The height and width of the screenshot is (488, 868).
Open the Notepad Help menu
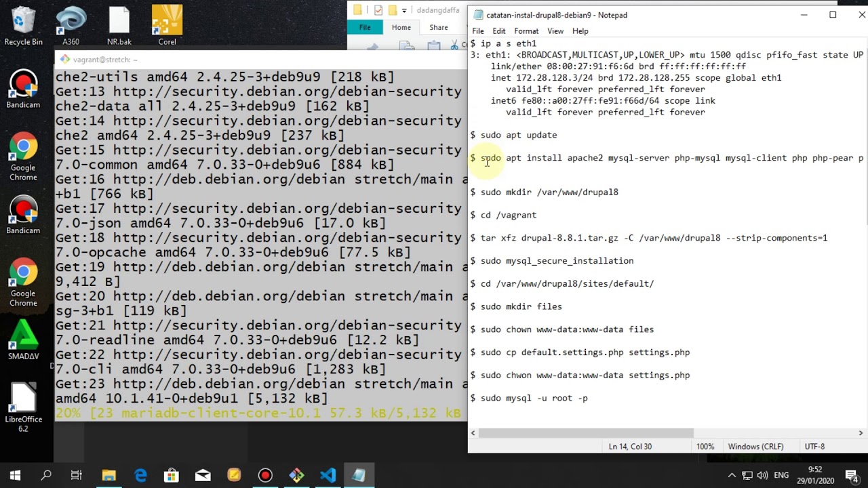coord(580,31)
